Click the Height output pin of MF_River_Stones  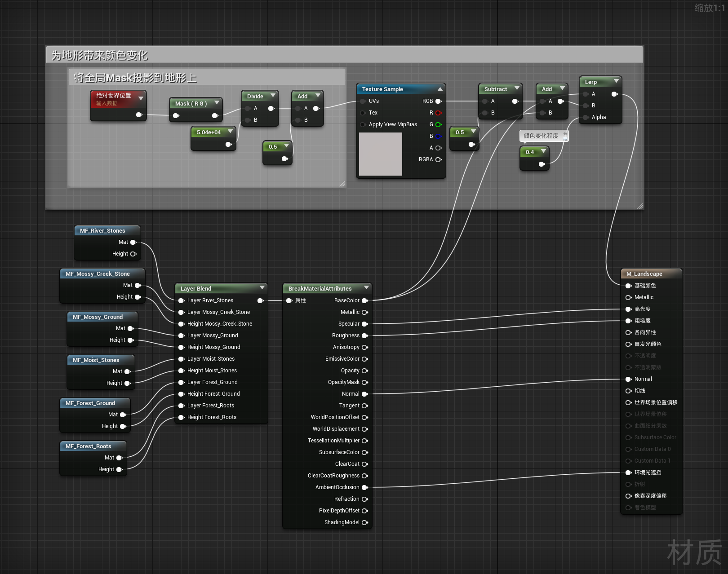click(x=133, y=254)
